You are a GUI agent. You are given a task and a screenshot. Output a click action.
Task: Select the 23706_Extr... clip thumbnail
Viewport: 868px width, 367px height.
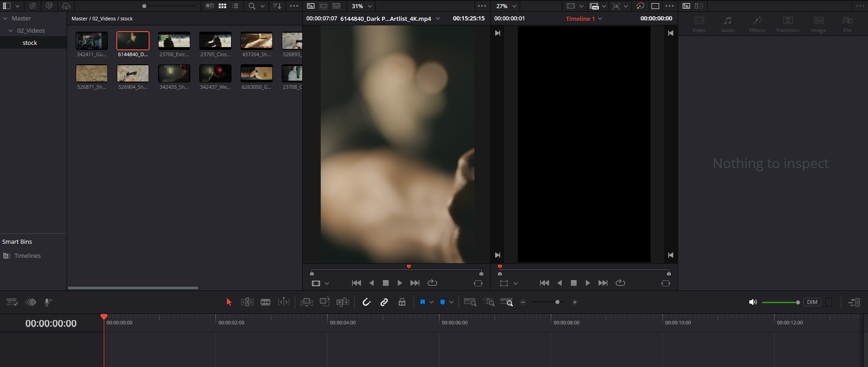tap(174, 41)
